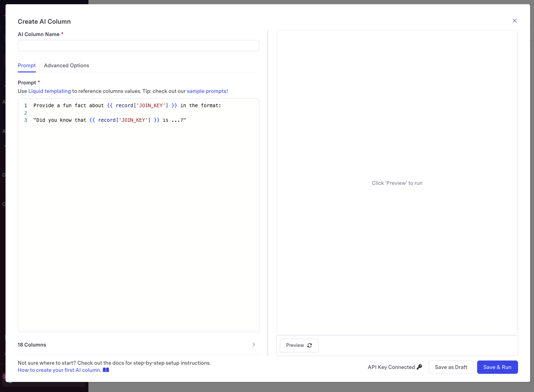Viewport: 534px width, 392px height.
Task: Click the book icon next to docs link
Action: pos(106,370)
